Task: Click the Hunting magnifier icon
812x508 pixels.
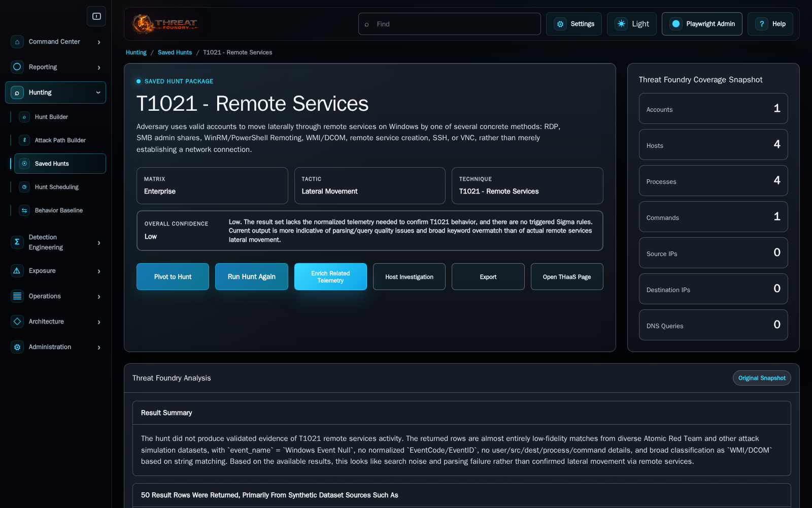Action: coord(17,92)
